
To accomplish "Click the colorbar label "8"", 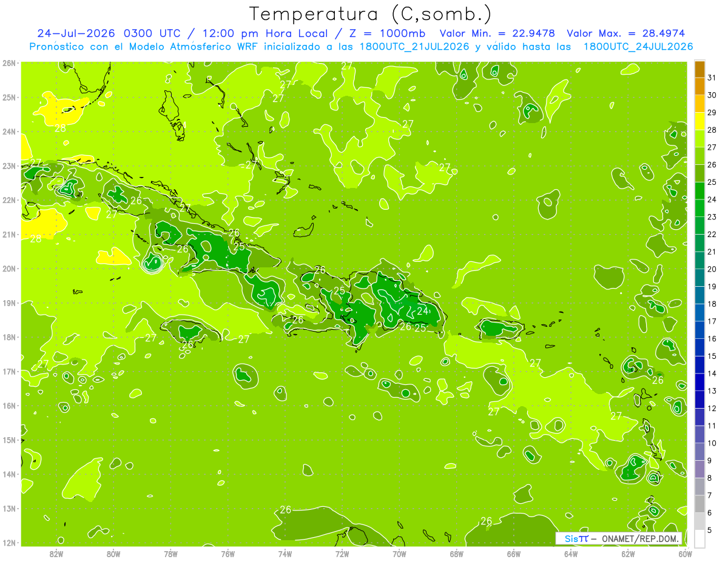I will [x=710, y=478].
